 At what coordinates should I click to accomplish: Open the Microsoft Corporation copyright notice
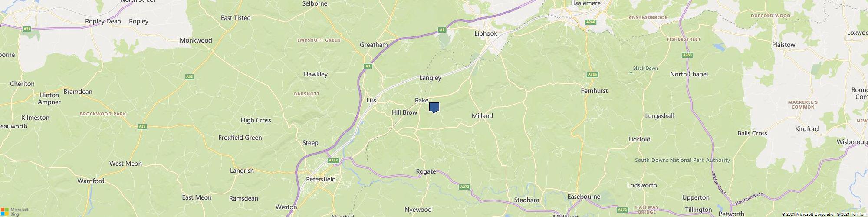click(810, 214)
